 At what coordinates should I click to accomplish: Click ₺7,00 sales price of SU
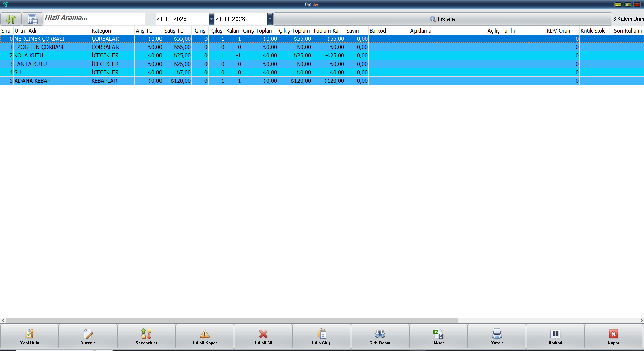[177, 72]
